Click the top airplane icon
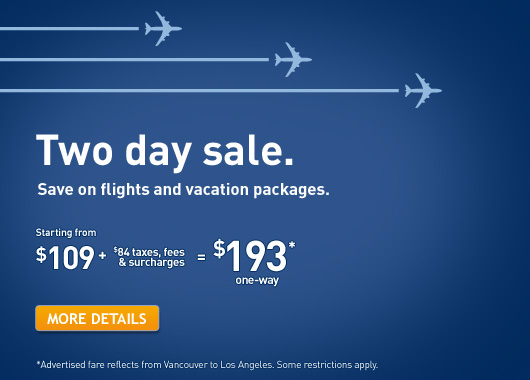Viewport: 530px width, 380px height. click(163, 28)
